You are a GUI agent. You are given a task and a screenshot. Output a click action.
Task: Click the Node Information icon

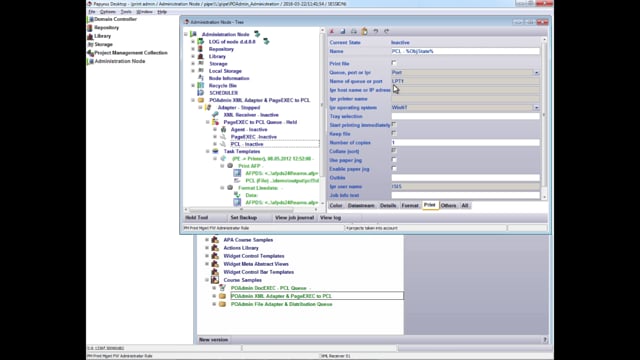pos(201,78)
